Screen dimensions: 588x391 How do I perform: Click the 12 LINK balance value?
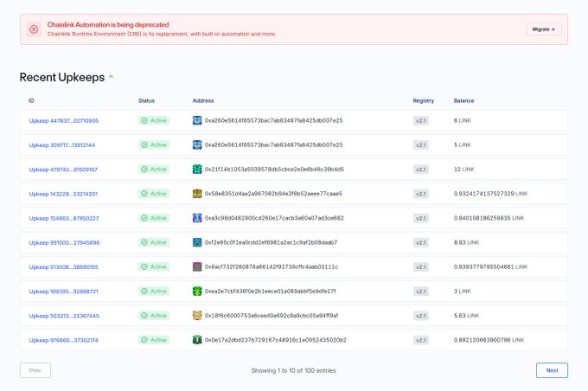463,170
